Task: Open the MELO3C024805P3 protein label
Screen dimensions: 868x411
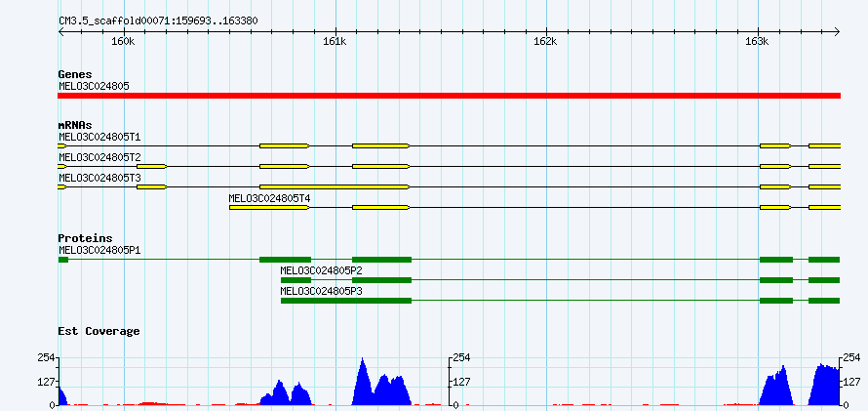Action: (322, 291)
